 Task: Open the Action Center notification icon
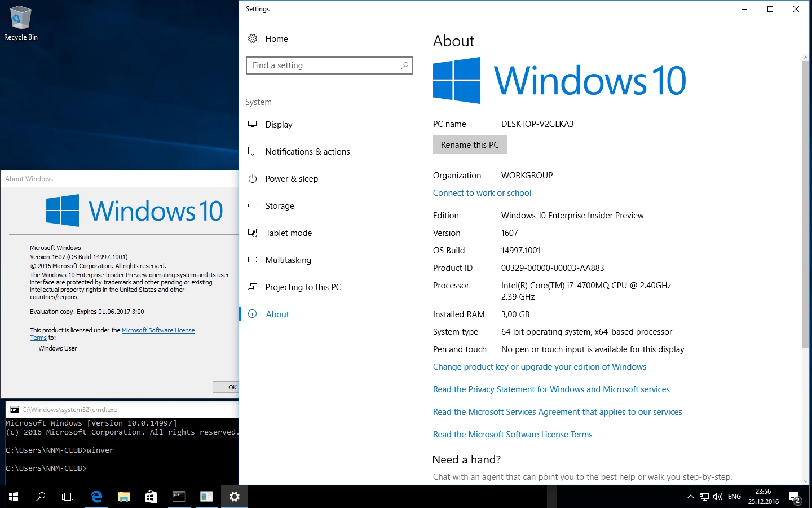pos(795,497)
